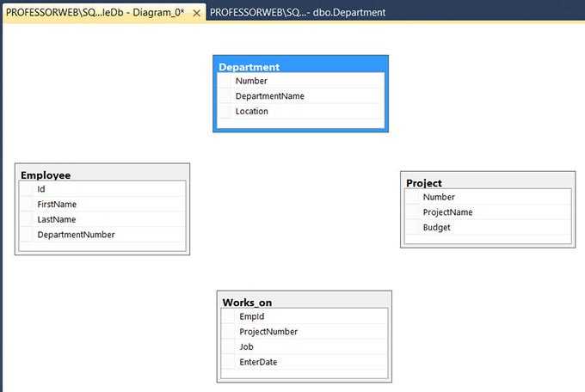
Task: Switch to the dbo.Department tab
Action: [x=297, y=13]
